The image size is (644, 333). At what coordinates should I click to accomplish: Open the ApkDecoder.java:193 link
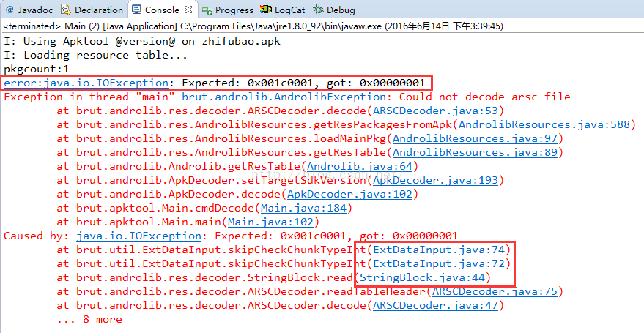click(435, 181)
